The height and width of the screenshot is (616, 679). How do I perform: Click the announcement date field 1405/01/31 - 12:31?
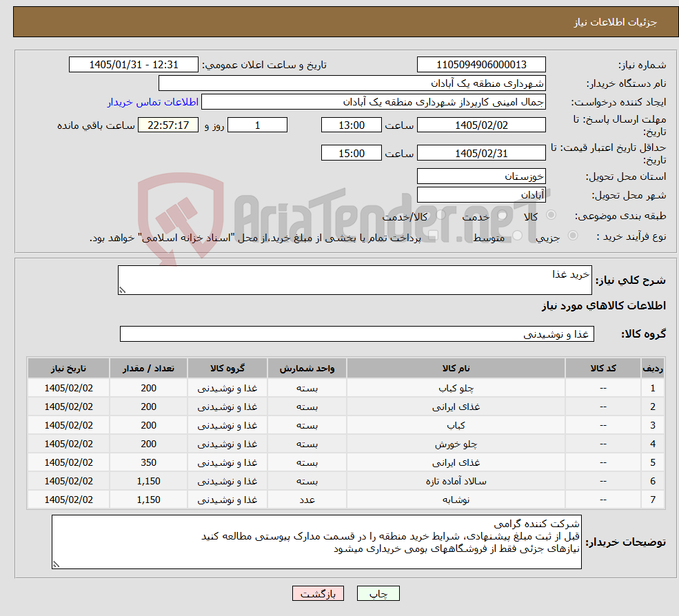pyautogui.click(x=133, y=65)
